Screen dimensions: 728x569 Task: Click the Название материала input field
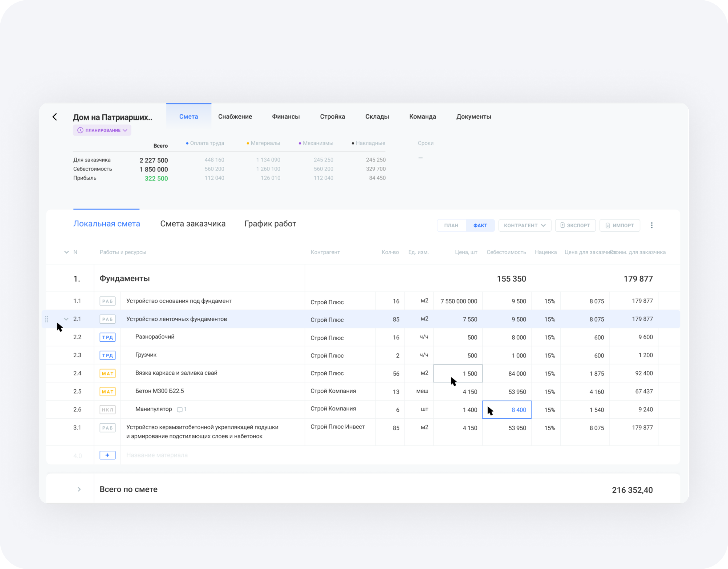(x=157, y=455)
